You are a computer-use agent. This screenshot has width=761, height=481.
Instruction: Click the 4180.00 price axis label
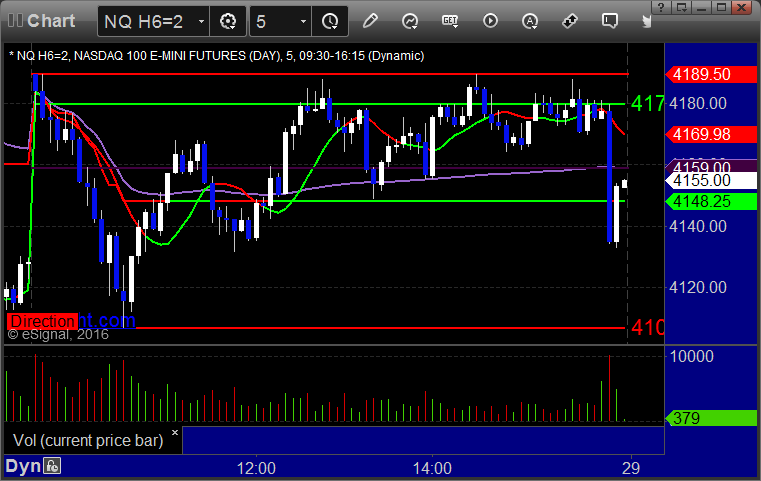tap(698, 103)
